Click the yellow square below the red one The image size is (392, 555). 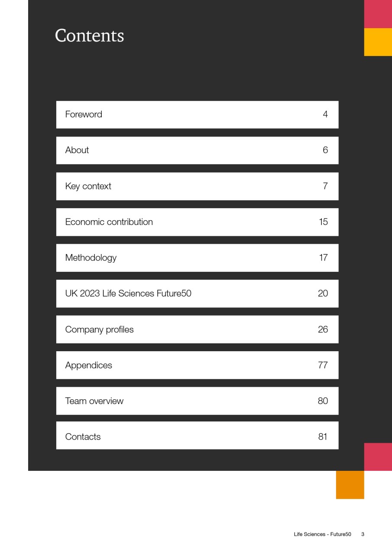[378, 42]
